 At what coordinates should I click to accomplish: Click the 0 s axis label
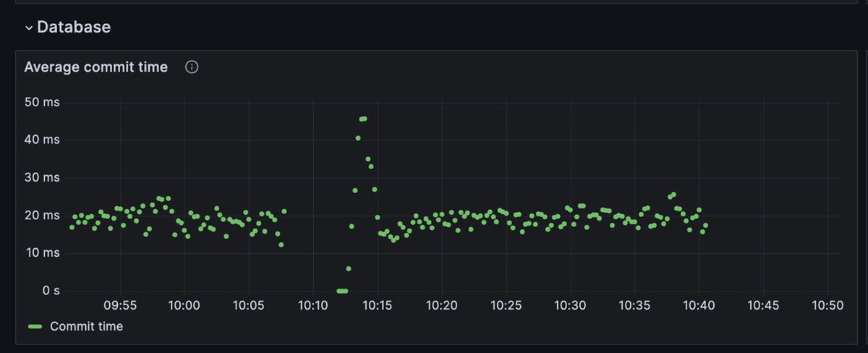(51, 290)
